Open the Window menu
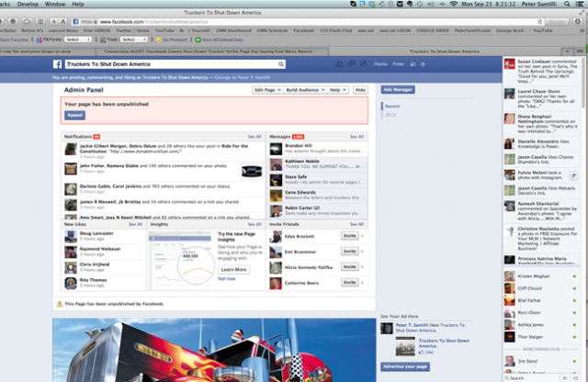This screenshot has width=588, height=382. [x=55, y=4]
